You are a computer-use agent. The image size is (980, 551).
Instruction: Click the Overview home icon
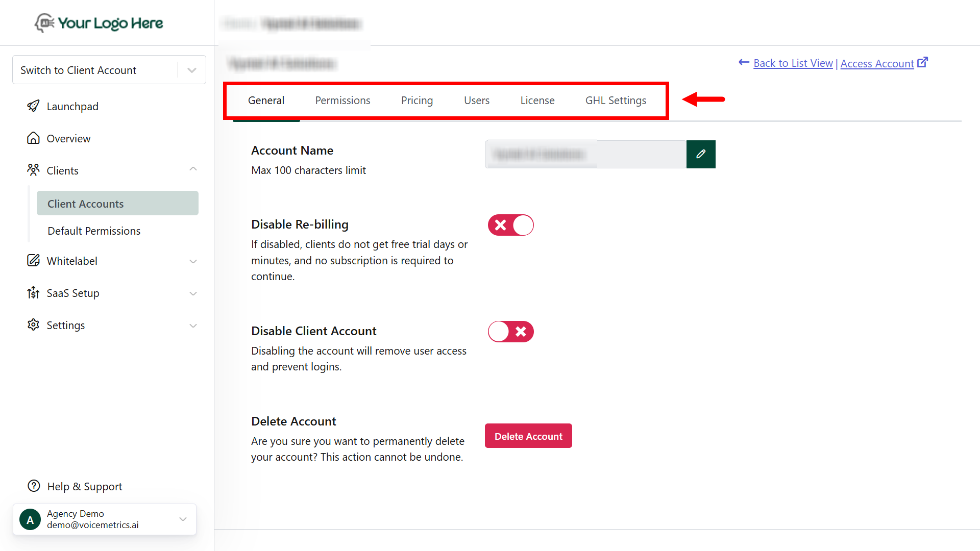pyautogui.click(x=33, y=138)
